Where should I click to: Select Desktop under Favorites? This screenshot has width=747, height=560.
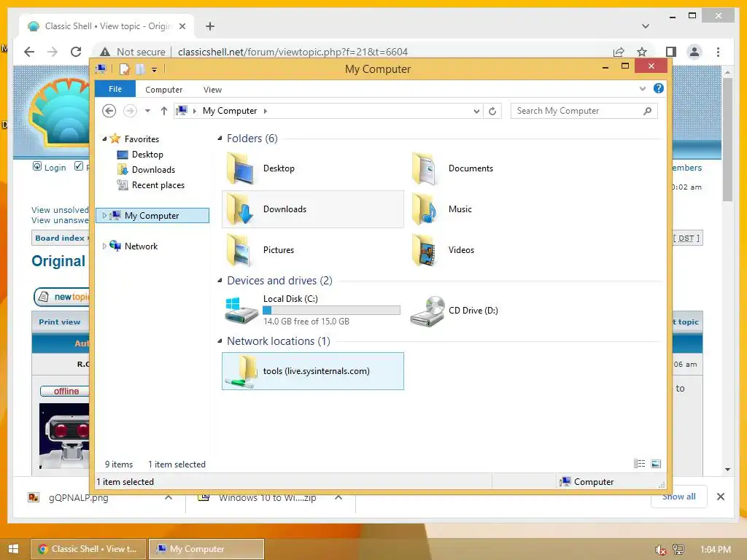(x=147, y=155)
